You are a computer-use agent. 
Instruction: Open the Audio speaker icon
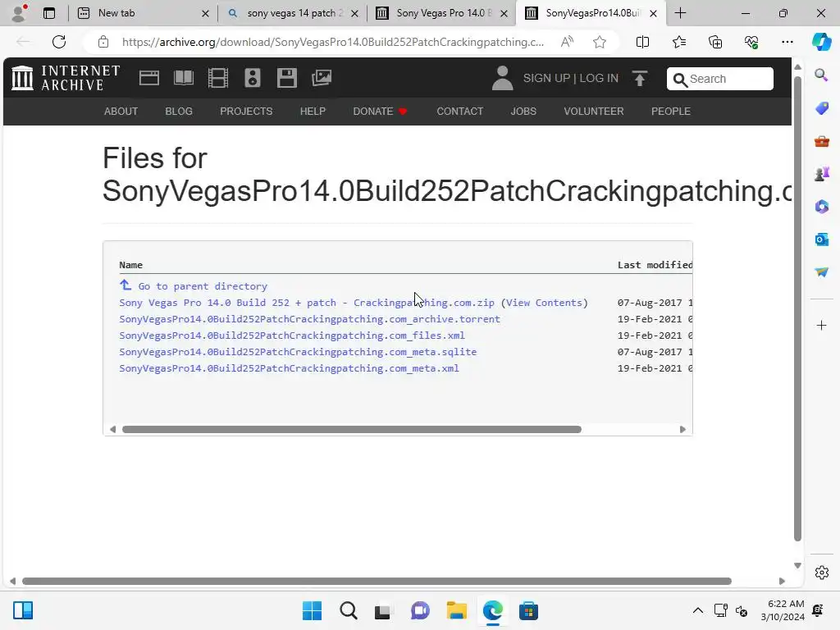click(x=253, y=78)
